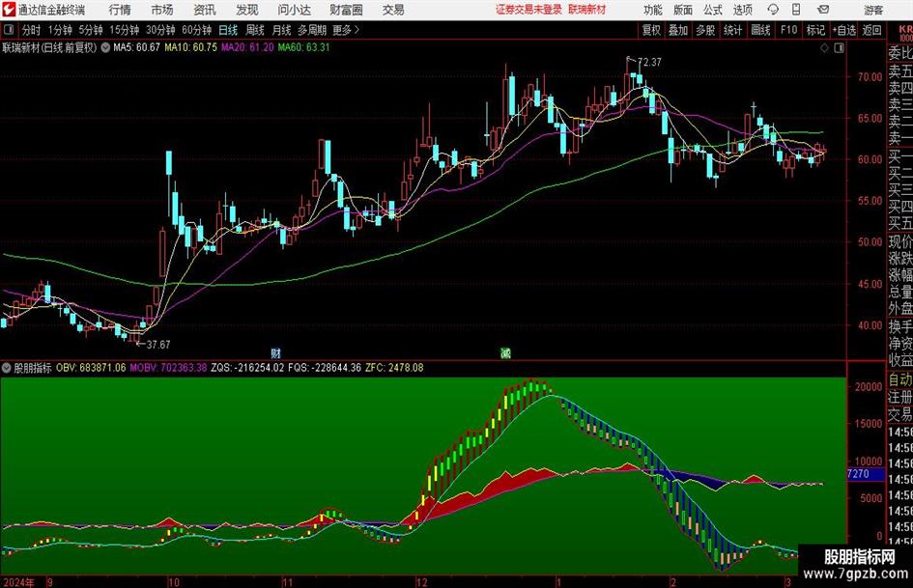Click the OBV: 683871.06 value
The image size is (913, 588).
coord(91,368)
